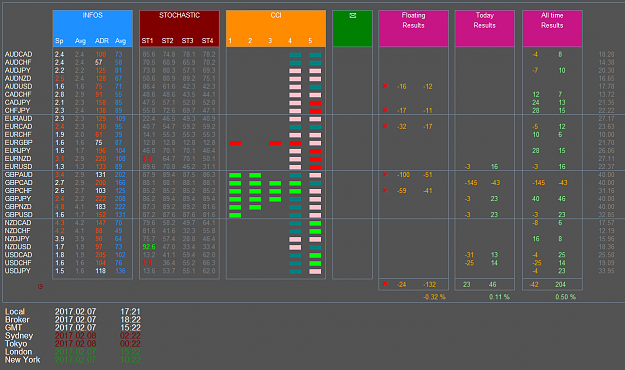Select the All time Results header
The image size is (625, 370).
pyautogui.click(x=552, y=28)
